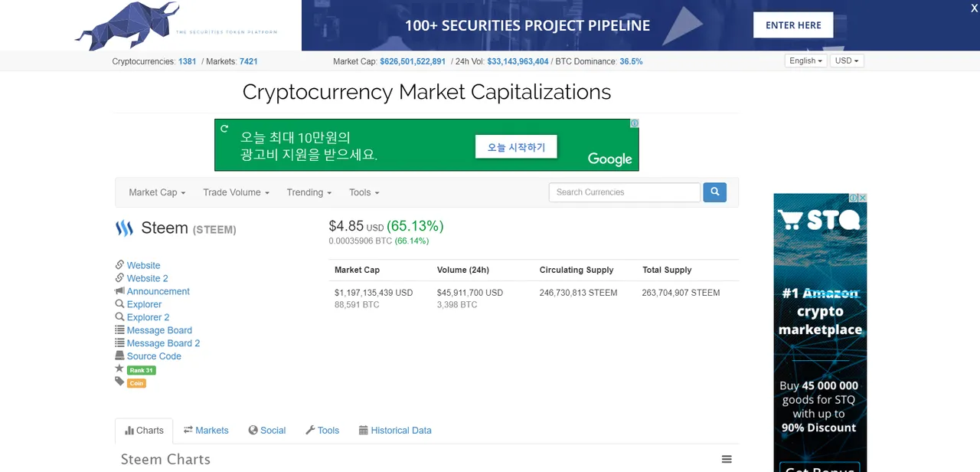Screen dimensions: 980x472
Task: Click the total Market Cap value link
Action: pyautogui.click(x=413, y=61)
